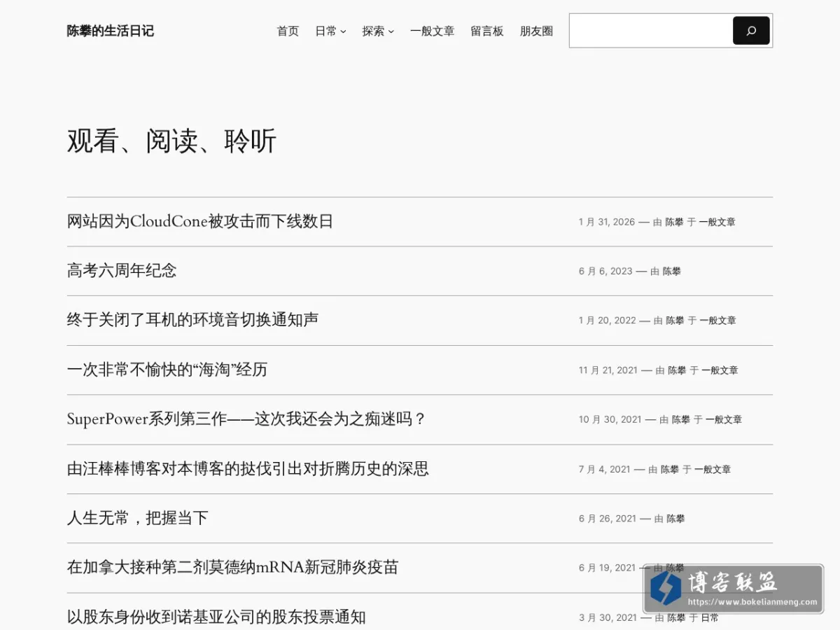Open the 留言板 menu item

click(x=487, y=31)
